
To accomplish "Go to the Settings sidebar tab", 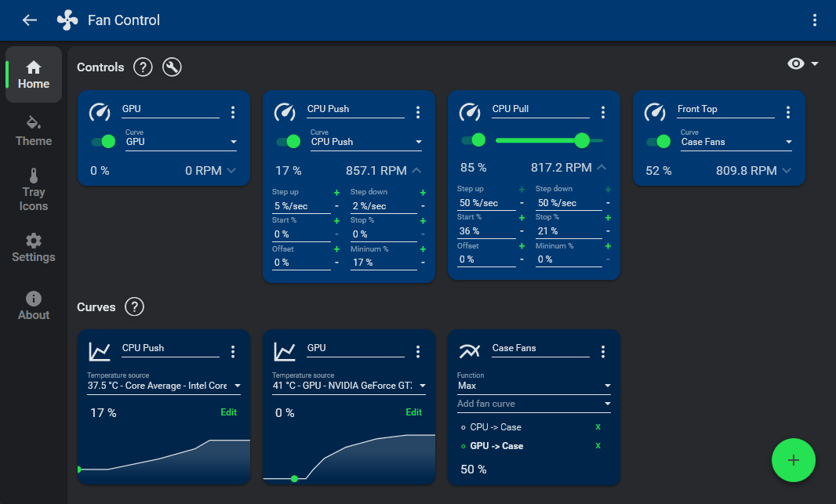I will pyautogui.click(x=34, y=247).
